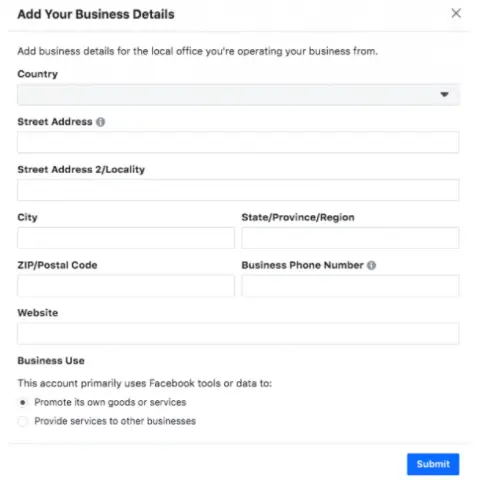The width and height of the screenshot is (484, 485).
Task: Focus the Street Address input field
Action: point(238,142)
